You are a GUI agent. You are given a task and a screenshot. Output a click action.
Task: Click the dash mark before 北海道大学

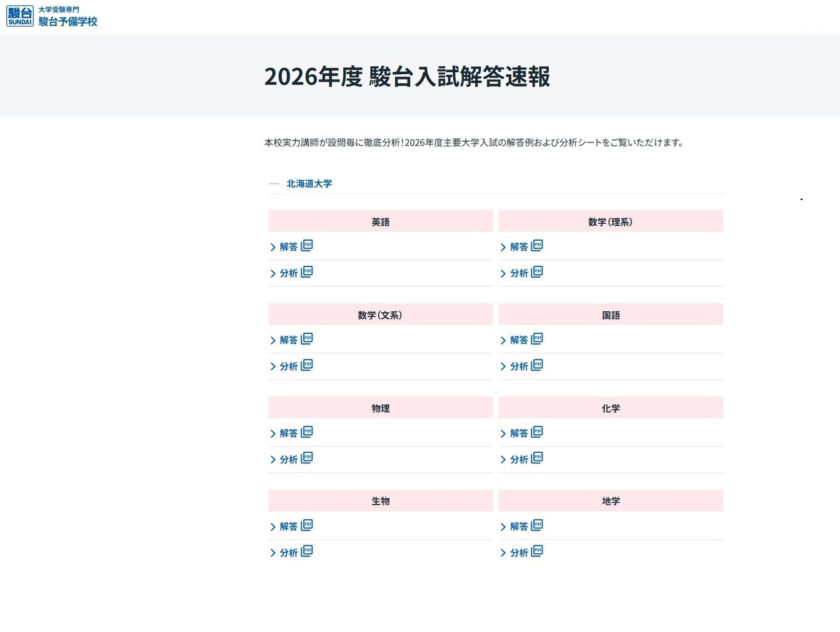(x=274, y=184)
